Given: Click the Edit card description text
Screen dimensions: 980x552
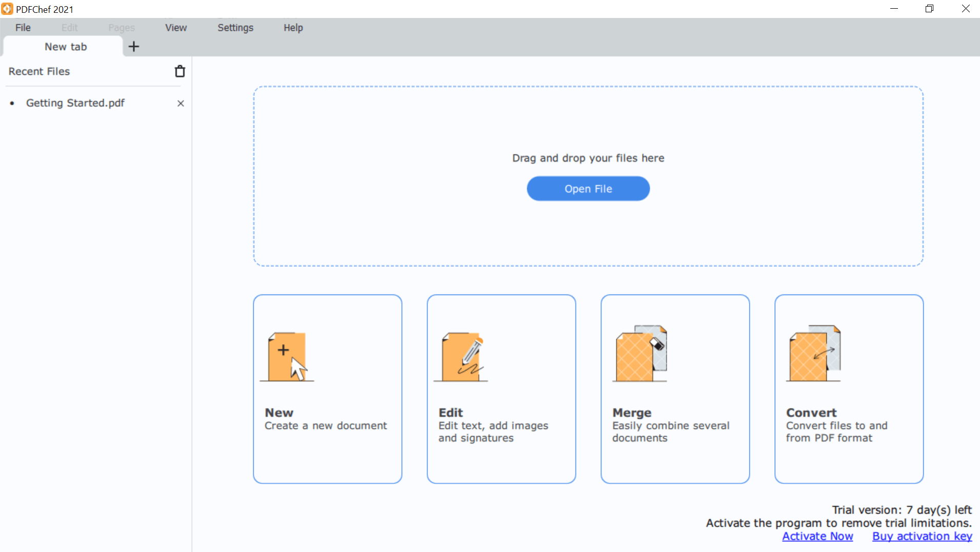Looking at the screenshot, I should 493,431.
